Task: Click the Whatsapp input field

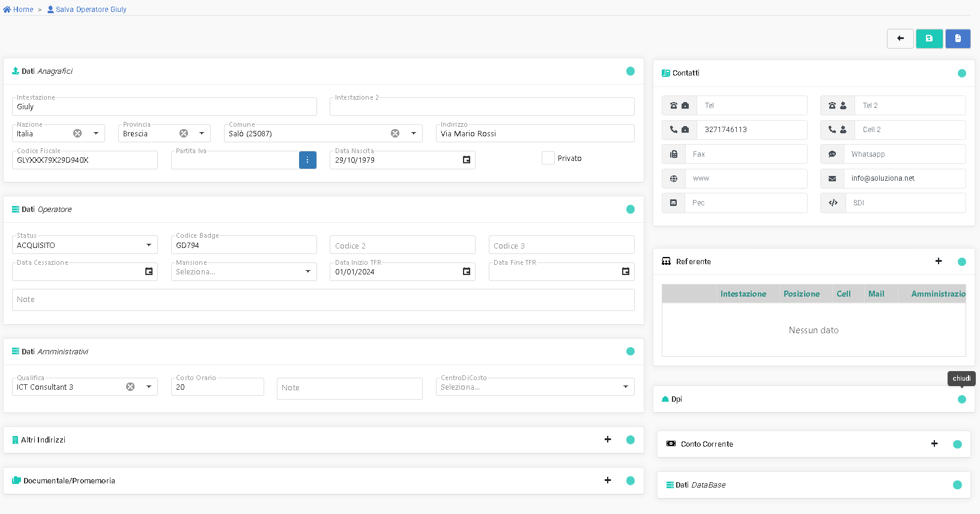Action: 904,154
